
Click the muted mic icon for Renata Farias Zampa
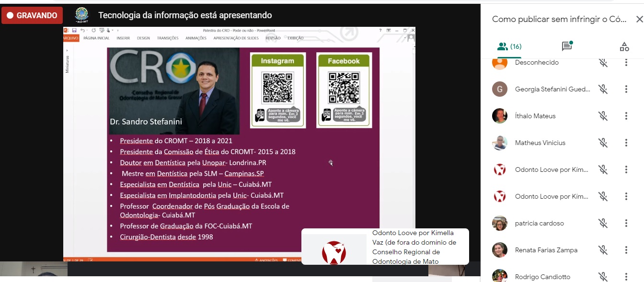pyautogui.click(x=603, y=250)
